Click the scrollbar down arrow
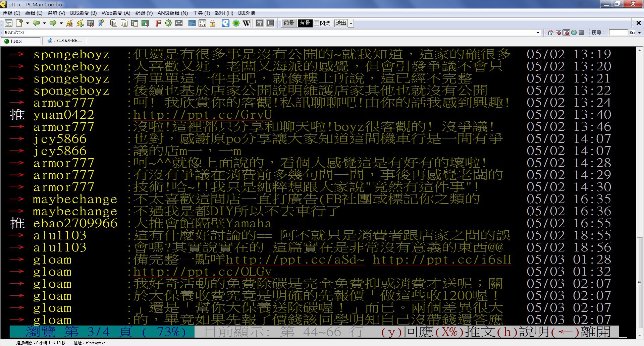Viewport: 644px width, 346px height. click(x=639, y=335)
